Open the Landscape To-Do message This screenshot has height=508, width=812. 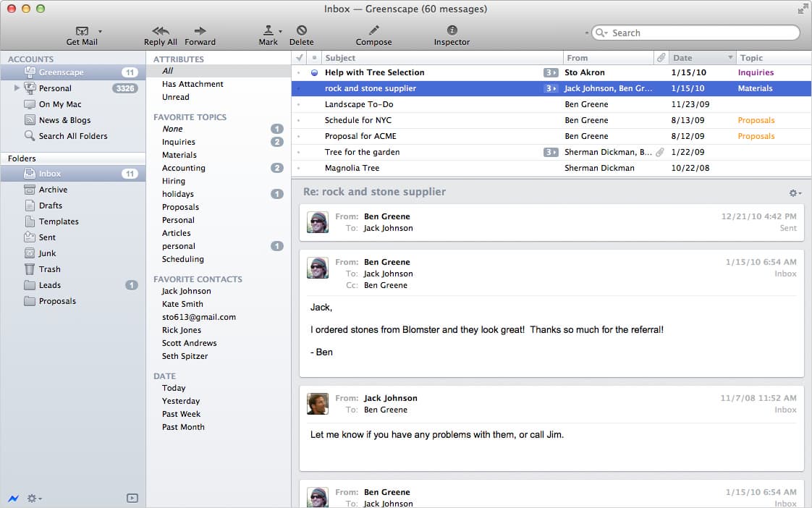point(551,104)
